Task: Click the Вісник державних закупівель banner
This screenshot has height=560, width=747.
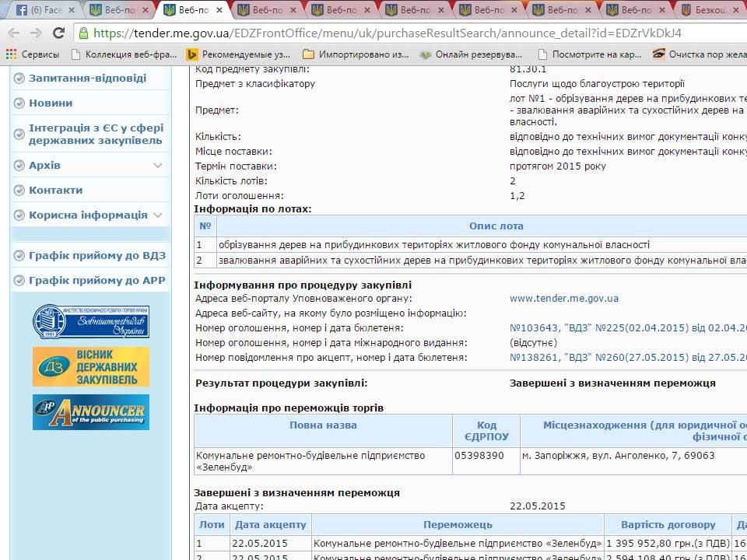Action: 90,366
